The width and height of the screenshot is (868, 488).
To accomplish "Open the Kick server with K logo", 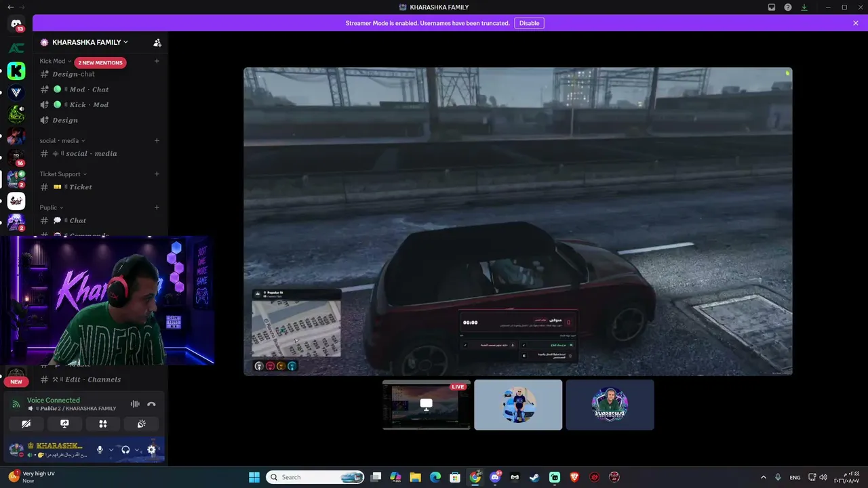I will pos(16,70).
